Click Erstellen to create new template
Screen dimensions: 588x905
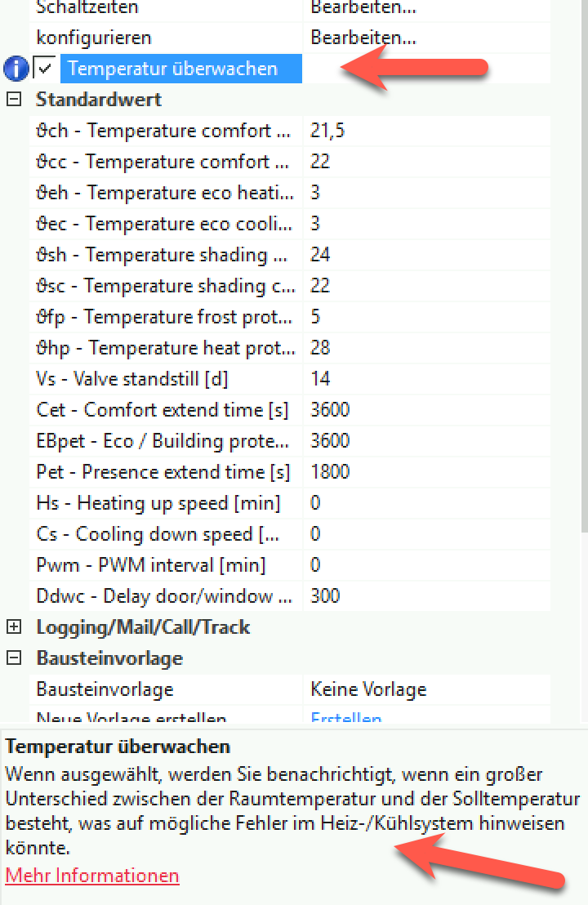point(346,720)
